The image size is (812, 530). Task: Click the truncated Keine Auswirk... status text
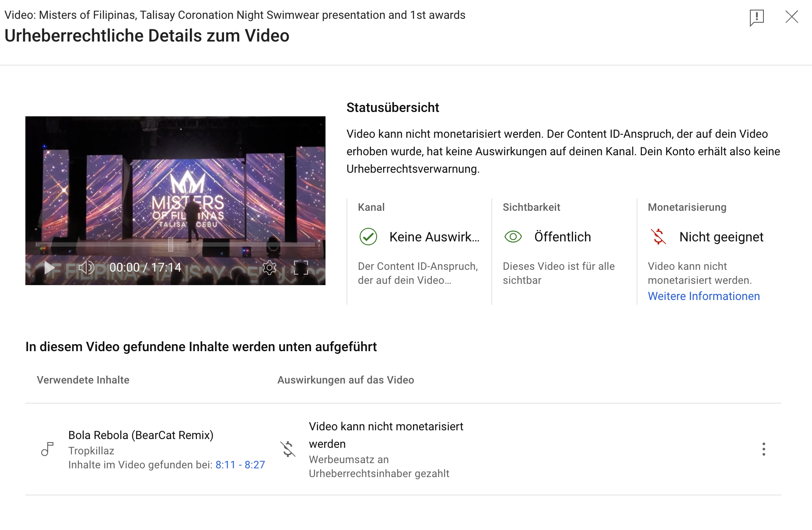point(434,237)
